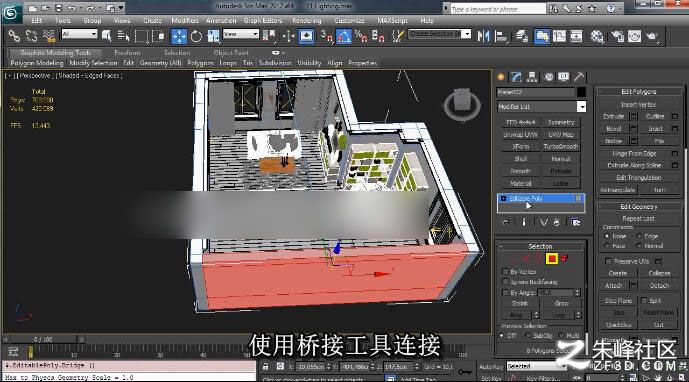Click the Mirror tool icon

coord(483,36)
